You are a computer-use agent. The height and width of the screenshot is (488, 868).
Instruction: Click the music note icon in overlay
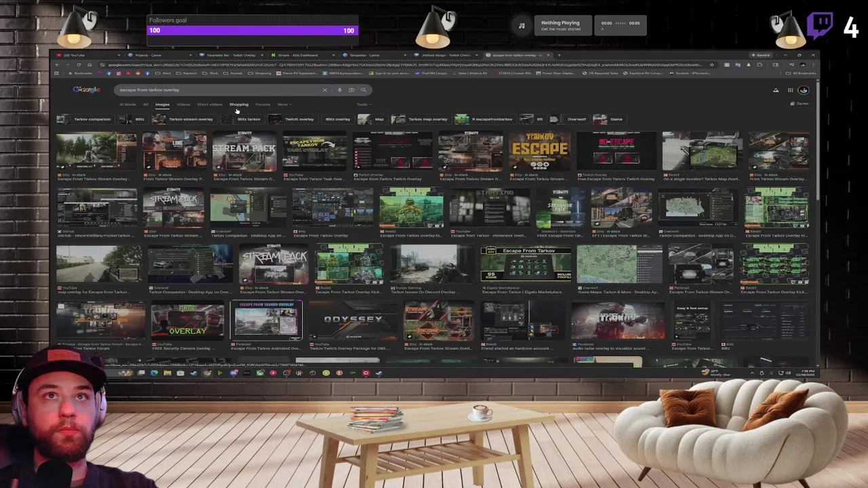[521, 26]
